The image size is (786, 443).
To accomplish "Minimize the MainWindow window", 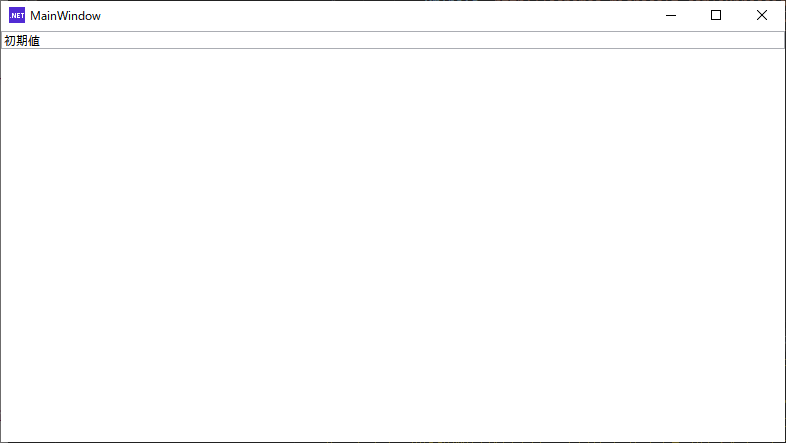I will [x=671, y=16].
